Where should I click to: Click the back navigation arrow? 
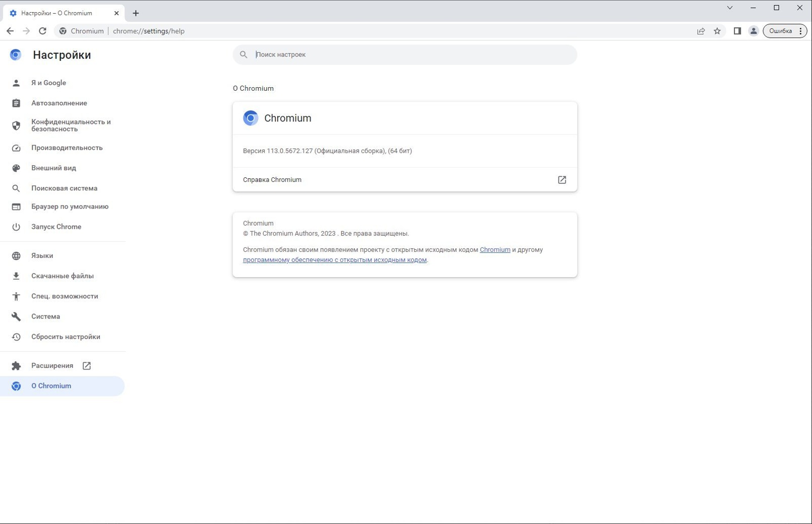tap(10, 31)
